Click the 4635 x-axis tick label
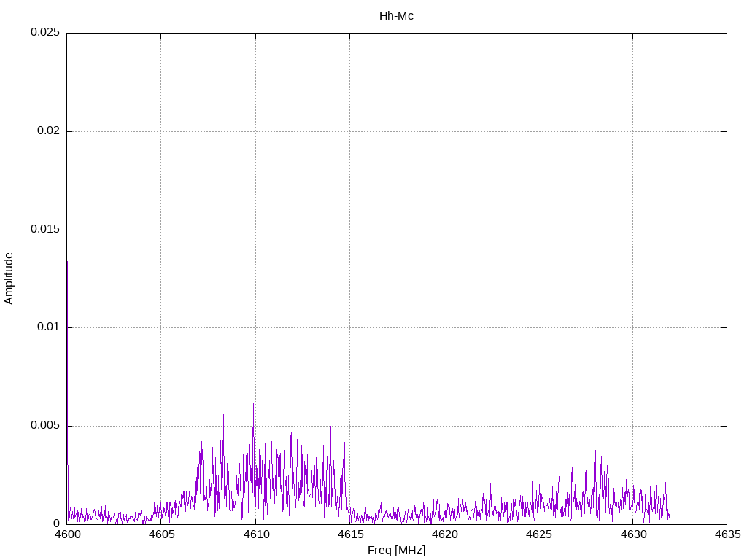The height and width of the screenshot is (560, 747). 727,535
